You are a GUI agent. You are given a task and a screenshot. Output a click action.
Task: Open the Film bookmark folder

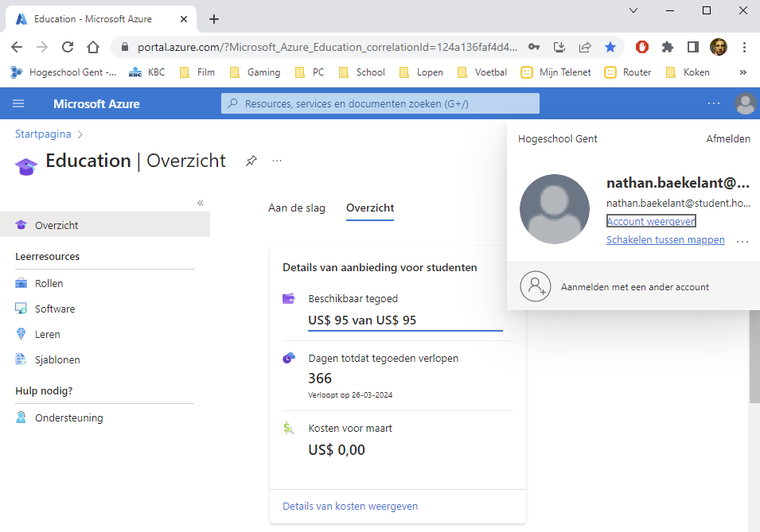197,72
